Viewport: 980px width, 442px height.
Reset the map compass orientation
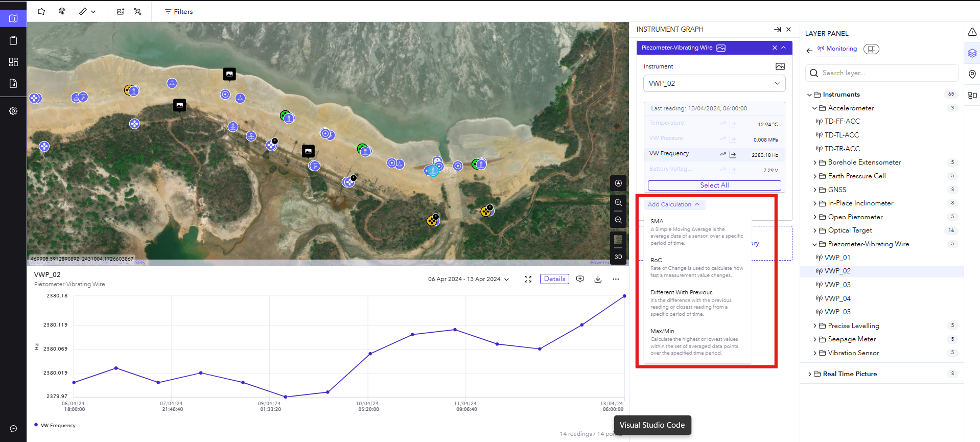pyautogui.click(x=618, y=183)
